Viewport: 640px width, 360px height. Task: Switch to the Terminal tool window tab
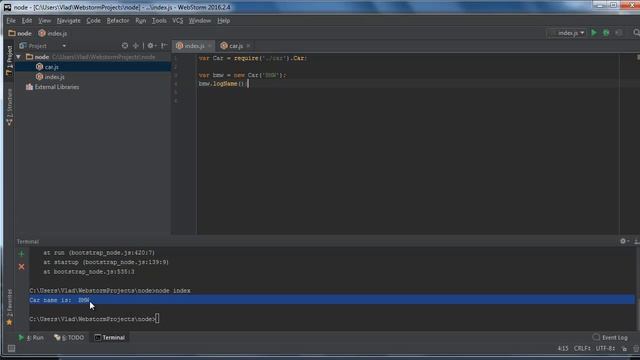109,338
